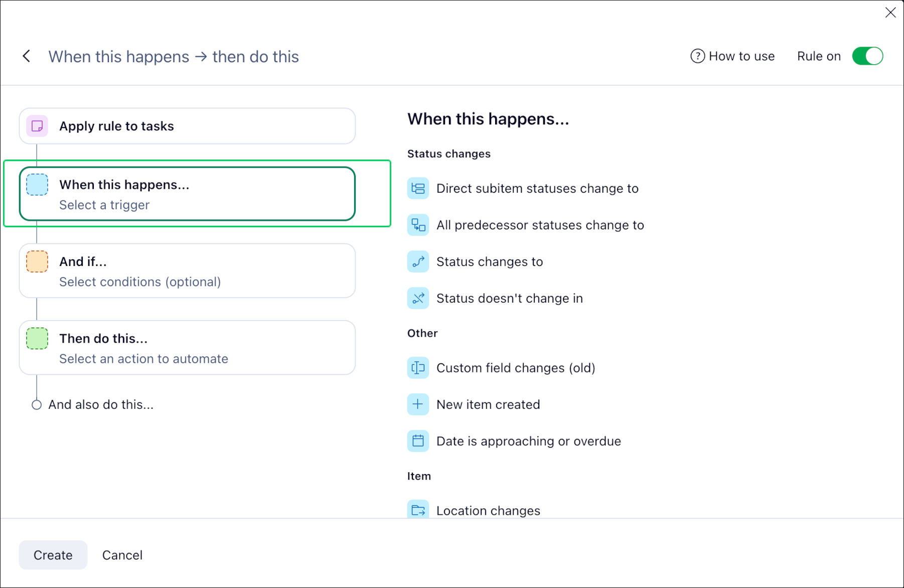Toggle the Rule on switch

(867, 56)
